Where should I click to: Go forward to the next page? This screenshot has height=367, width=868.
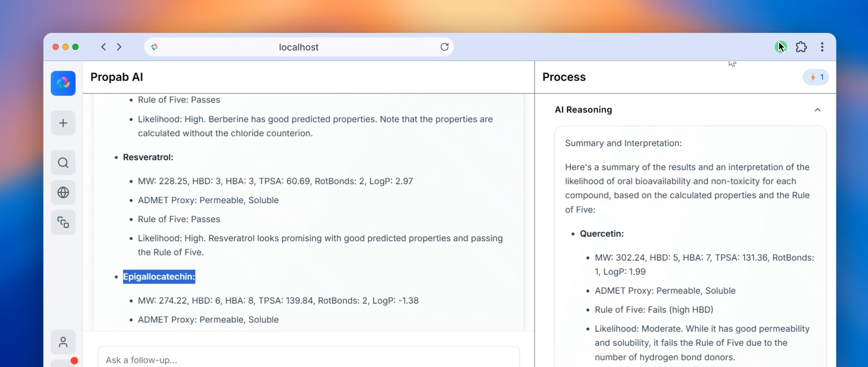(119, 47)
